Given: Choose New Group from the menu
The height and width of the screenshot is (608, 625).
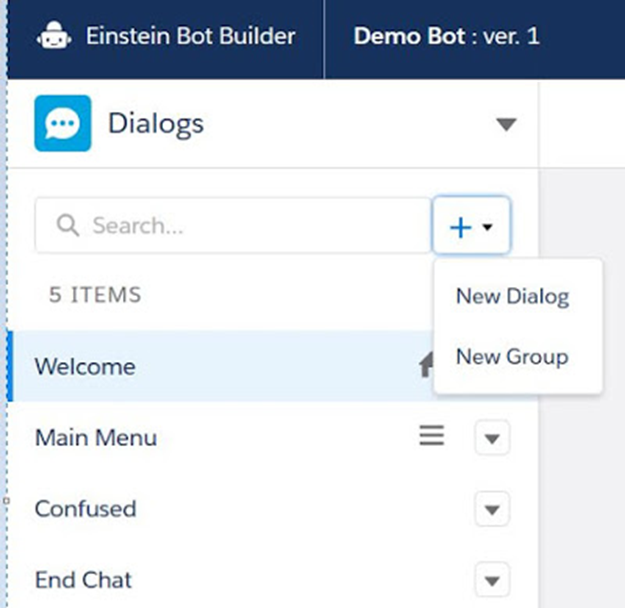Looking at the screenshot, I should point(512,357).
